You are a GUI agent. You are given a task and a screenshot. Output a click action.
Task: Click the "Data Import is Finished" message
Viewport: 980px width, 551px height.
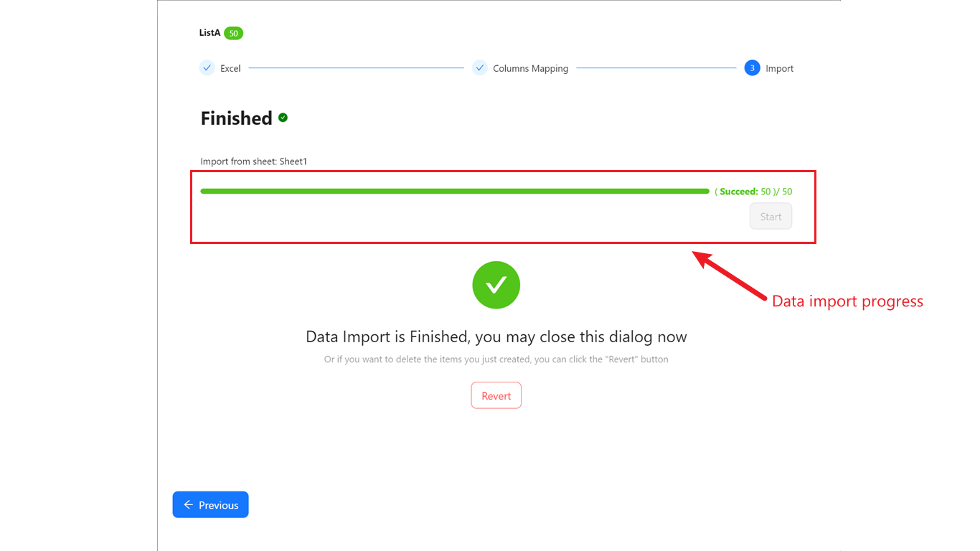coord(496,336)
